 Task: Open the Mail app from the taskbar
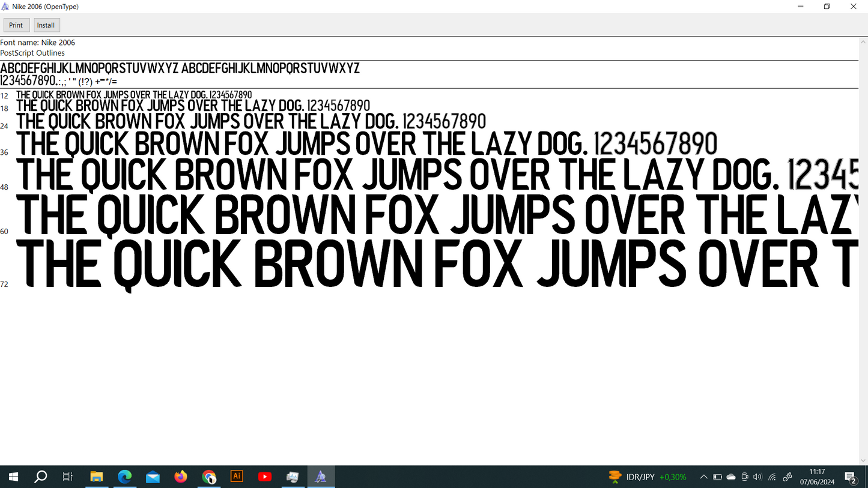(x=153, y=476)
